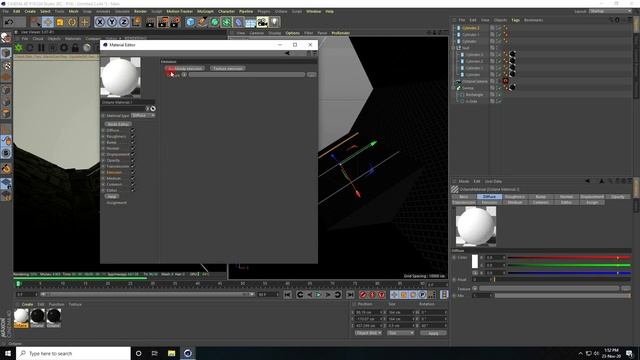
Task: Select the Emission channel in Material Editor
Action: [114, 173]
